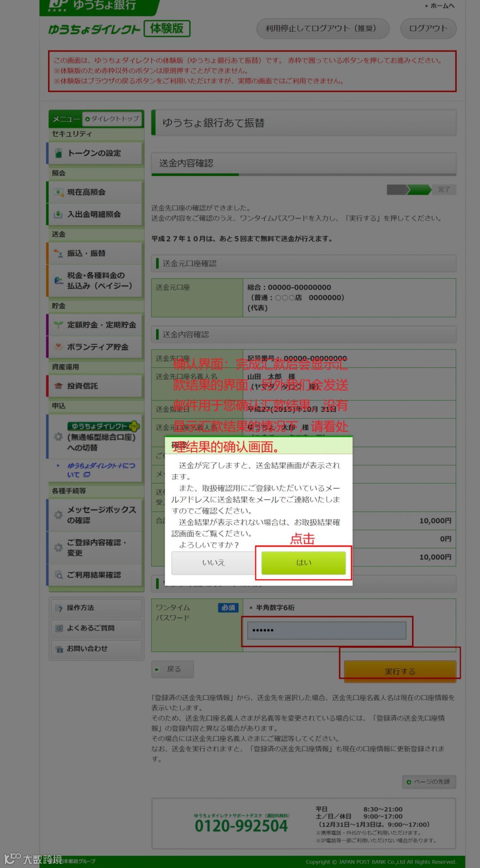Image resolution: width=480 pixels, height=868 pixels.
Task: Open 税金・各種料金の払込み(ペイジー) menu item
Action: 95,281
